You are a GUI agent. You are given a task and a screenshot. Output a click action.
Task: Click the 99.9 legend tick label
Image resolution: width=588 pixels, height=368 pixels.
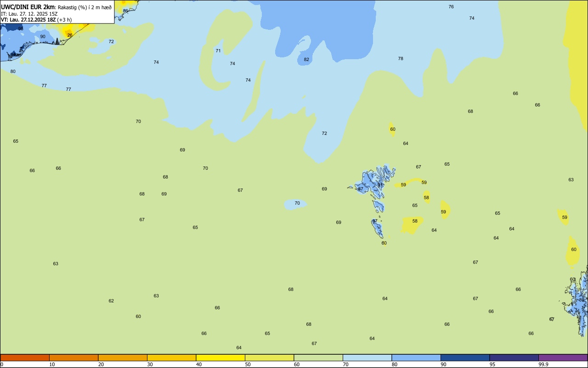point(543,364)
